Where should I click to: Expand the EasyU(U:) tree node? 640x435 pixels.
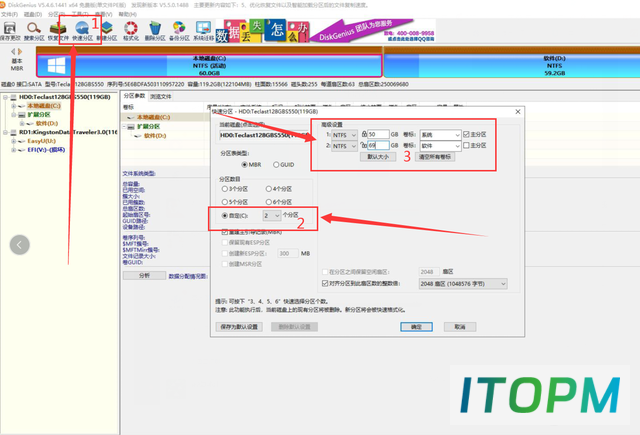[13, 141]
